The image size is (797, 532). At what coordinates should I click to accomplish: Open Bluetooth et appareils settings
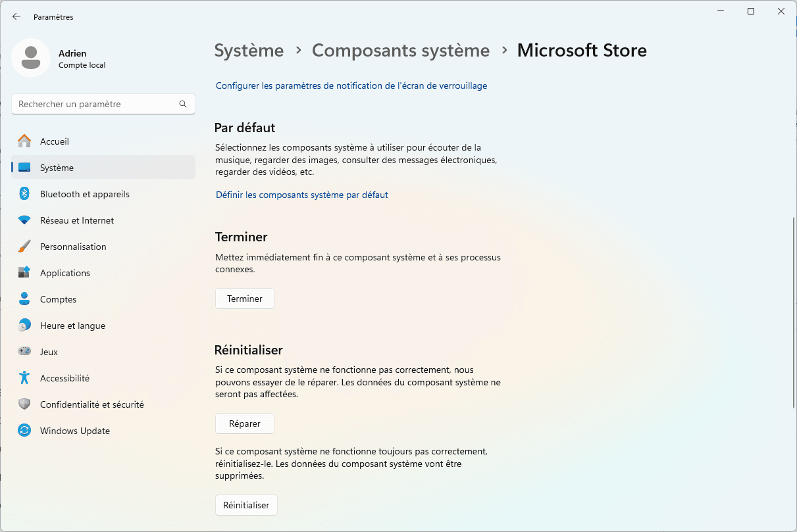tap(85, 194)
